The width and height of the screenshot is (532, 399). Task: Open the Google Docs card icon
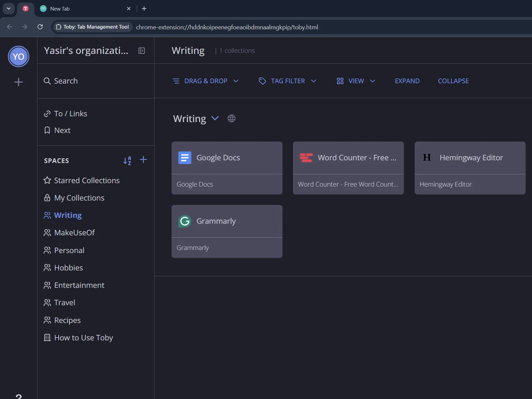coord(184,158)
